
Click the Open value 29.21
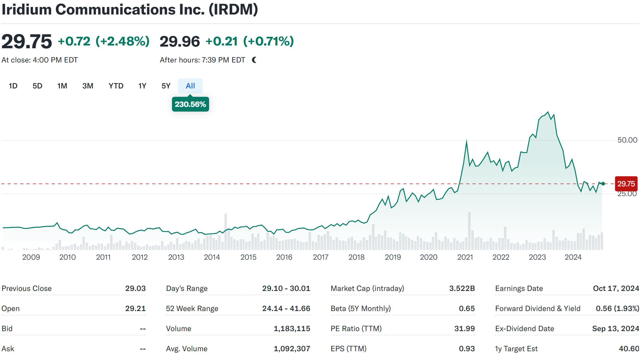(x=135, y=309)
